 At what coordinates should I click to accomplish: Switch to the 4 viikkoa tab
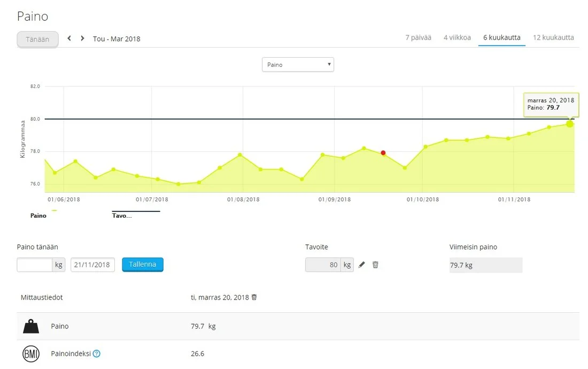(x=457, y=37)
